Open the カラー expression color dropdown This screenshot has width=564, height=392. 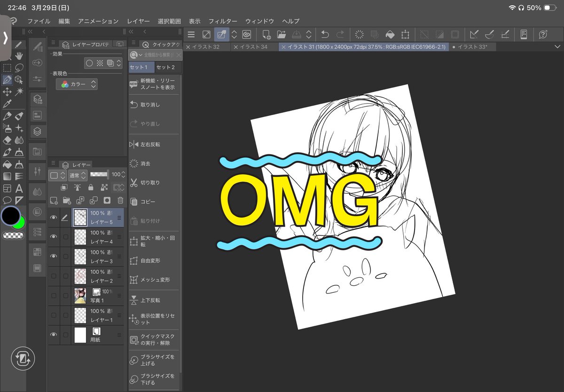(77, 84)
